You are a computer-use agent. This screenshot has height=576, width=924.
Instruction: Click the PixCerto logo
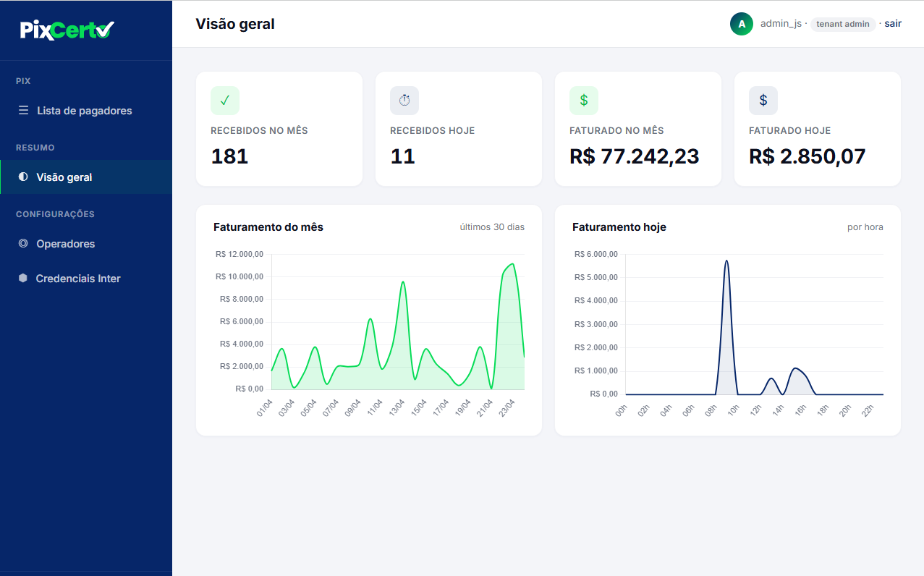[67, 30]
